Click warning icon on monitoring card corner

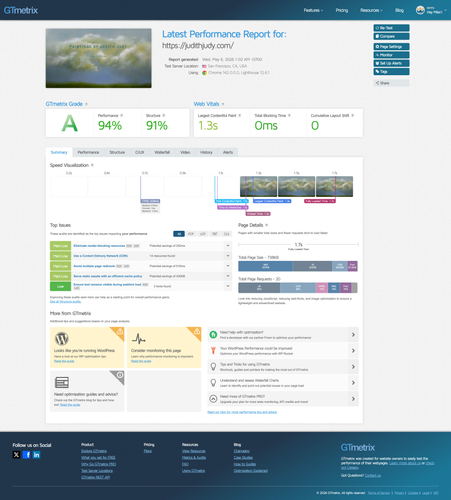[197, 331]
